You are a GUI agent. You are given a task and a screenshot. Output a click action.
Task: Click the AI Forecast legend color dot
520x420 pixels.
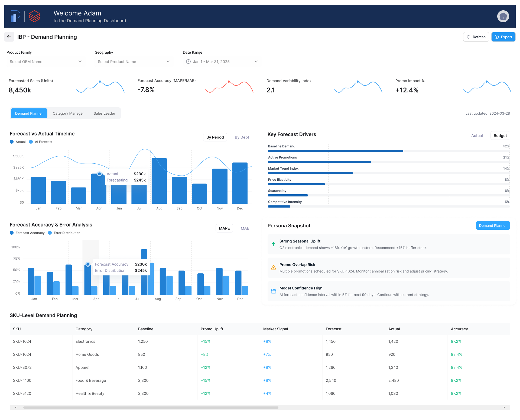point(31,142)
